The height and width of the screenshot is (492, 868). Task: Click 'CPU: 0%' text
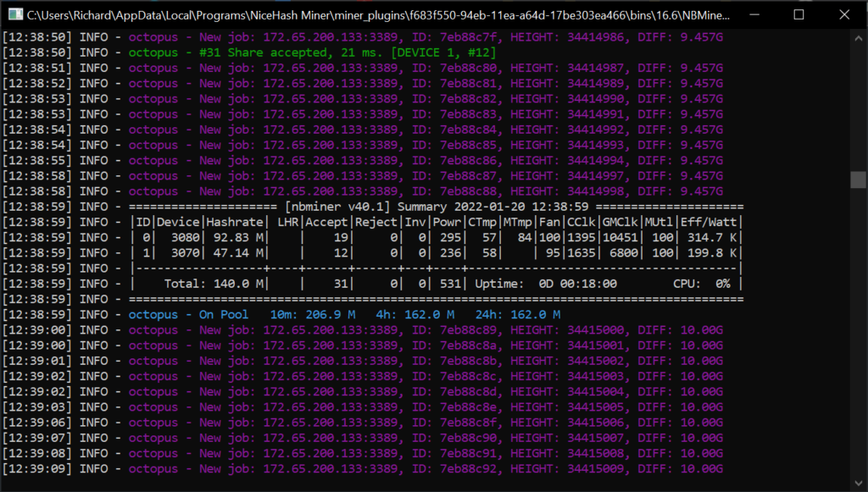701,285
